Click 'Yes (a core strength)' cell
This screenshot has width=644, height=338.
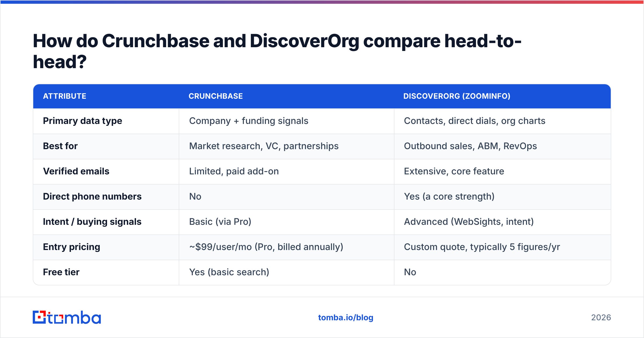click(x=449, y=197)
